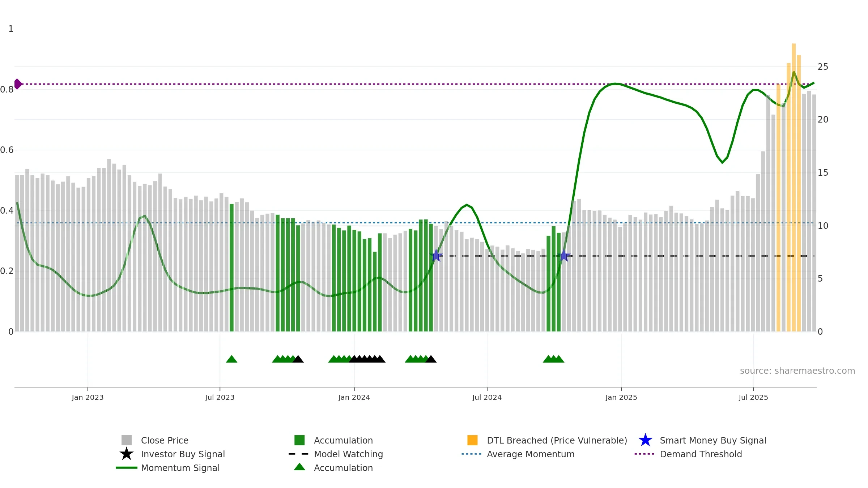Click DTL Breached (Price Vulnerable) legend label
This screenshot has width=868, height=488.
point(557,440)
